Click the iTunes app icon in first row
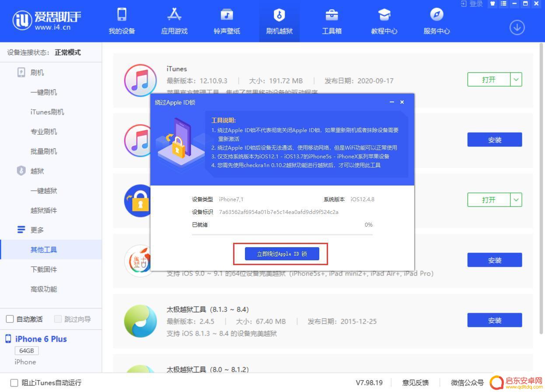This screenshot has width=545, height=392. pos(140,80)
